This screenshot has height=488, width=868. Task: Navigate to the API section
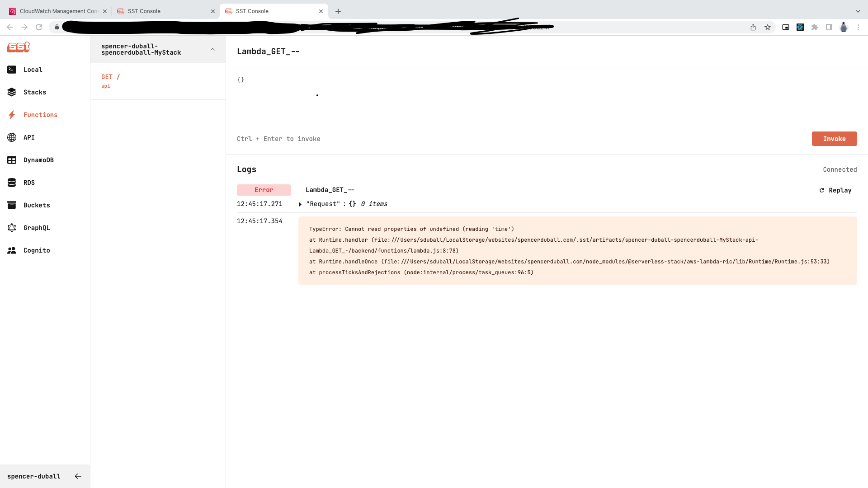coord(29,137)
